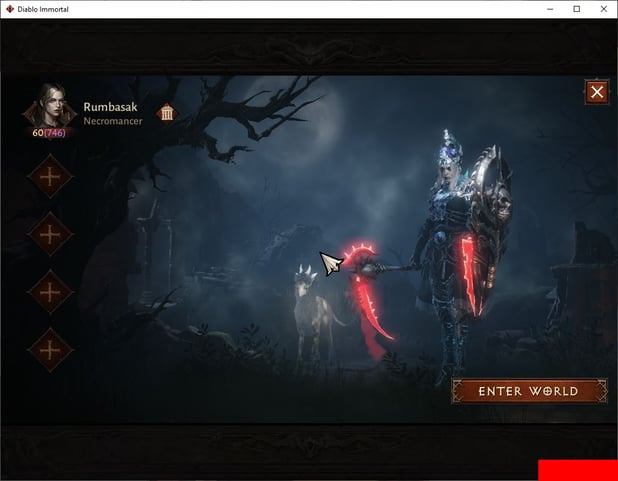Click the Enter World button
This screenshot has width=618, height=481.
(x=528, y=391)
